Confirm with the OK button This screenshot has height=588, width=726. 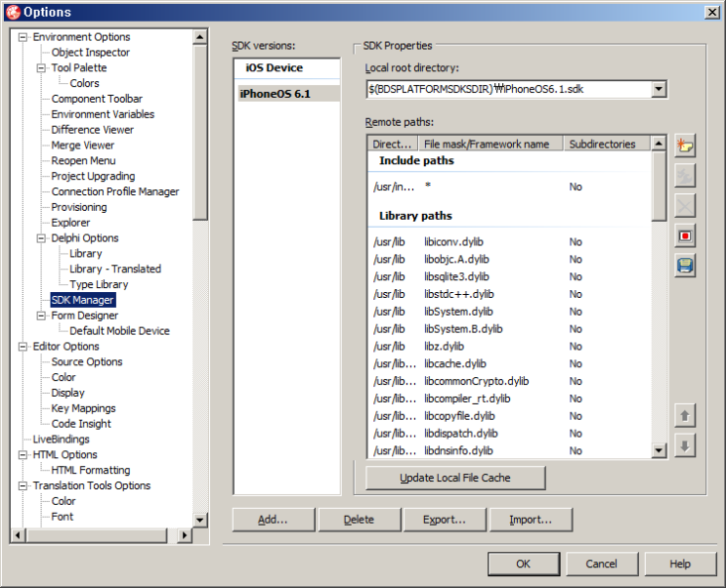coord(524,564)
